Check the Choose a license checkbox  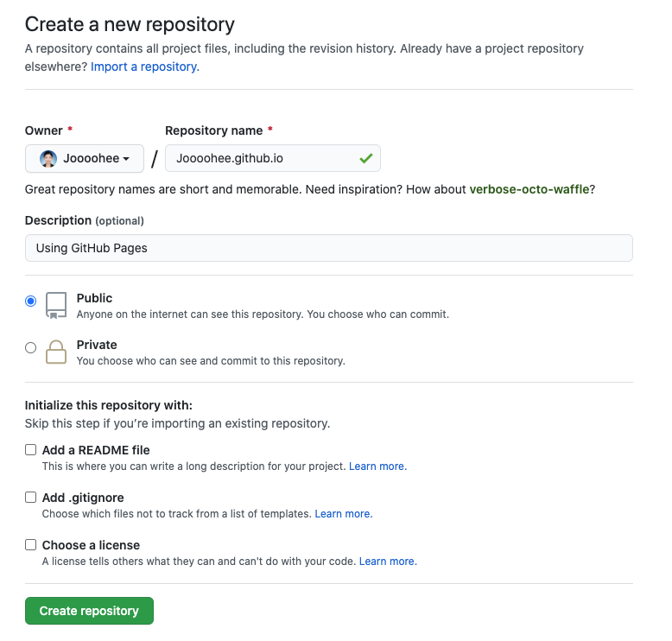30,545
